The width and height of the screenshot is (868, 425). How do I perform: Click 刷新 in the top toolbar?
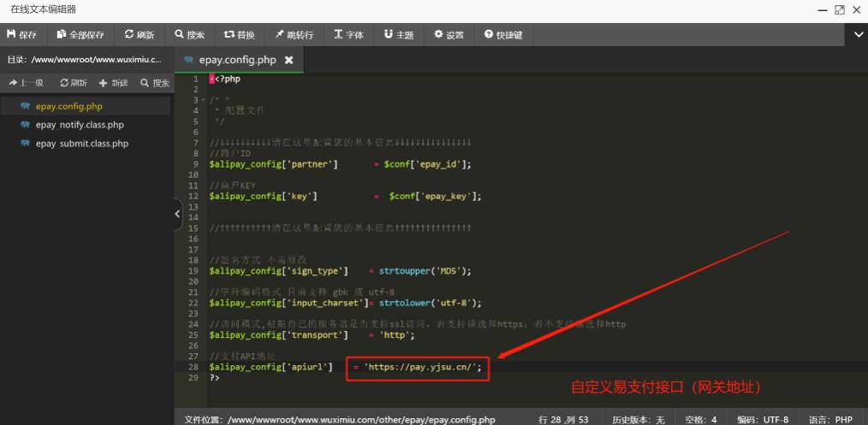(x=140, y=35)
